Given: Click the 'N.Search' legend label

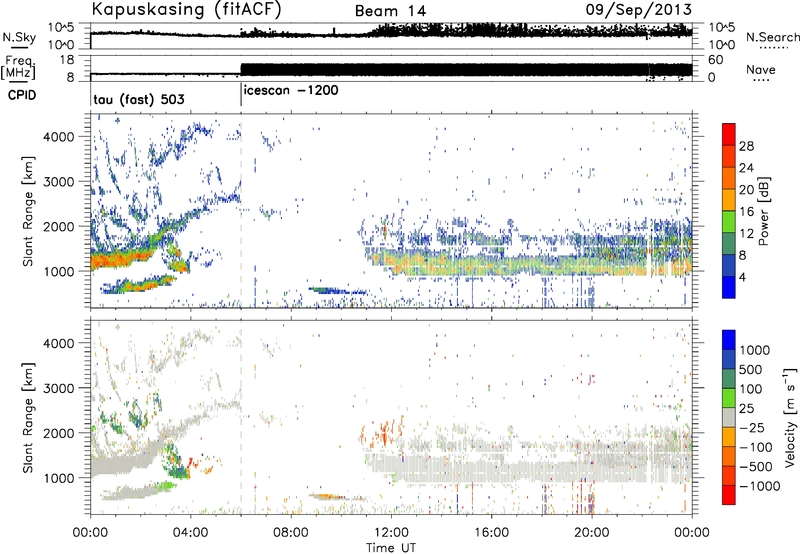Looking at the screenshot, I should pyautogui.click(x=772, y=37).
